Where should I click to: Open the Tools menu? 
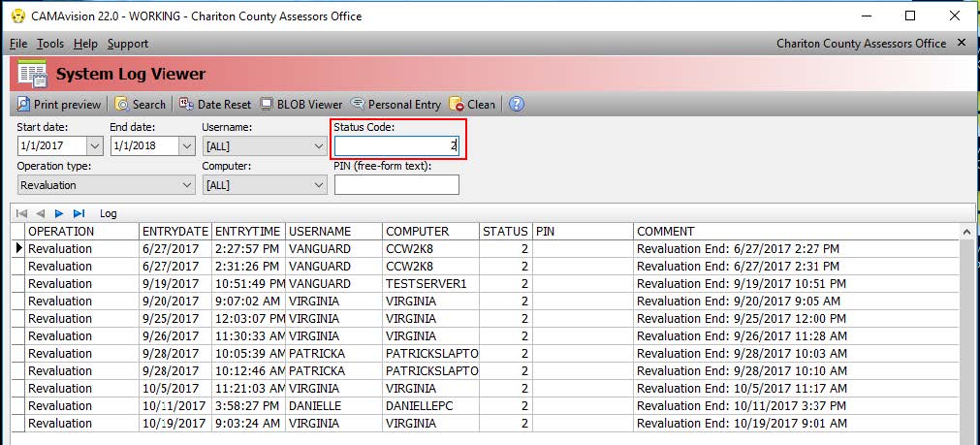pos(50,44)
